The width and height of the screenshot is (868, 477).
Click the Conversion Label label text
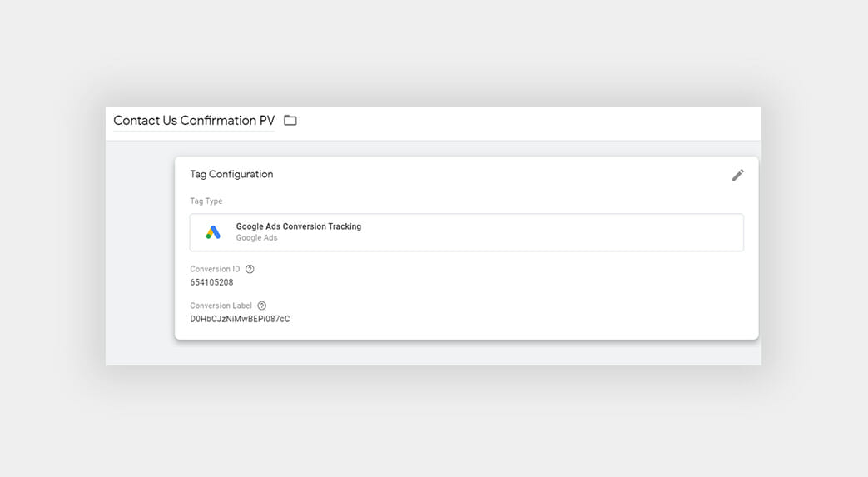221,306
